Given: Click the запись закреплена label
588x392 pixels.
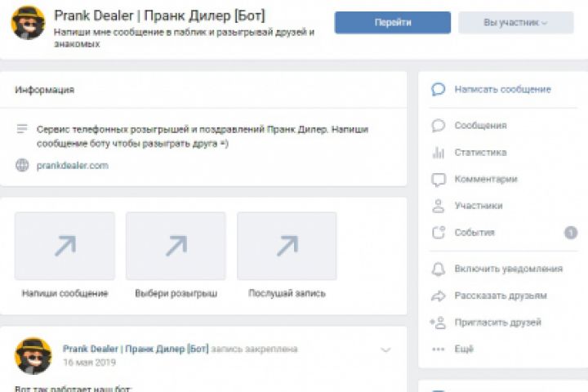Looking at the screenshot, I should tap(254, 349).
